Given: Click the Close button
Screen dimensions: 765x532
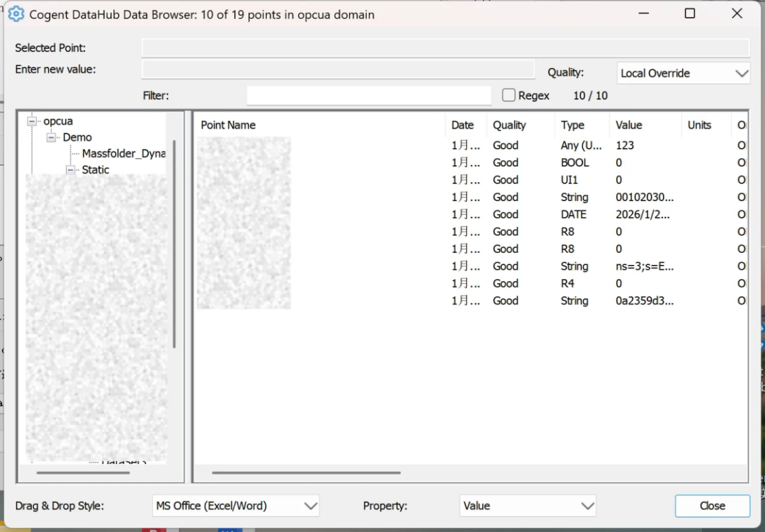Looking at the screenshot, I should (x=712, y=506).
